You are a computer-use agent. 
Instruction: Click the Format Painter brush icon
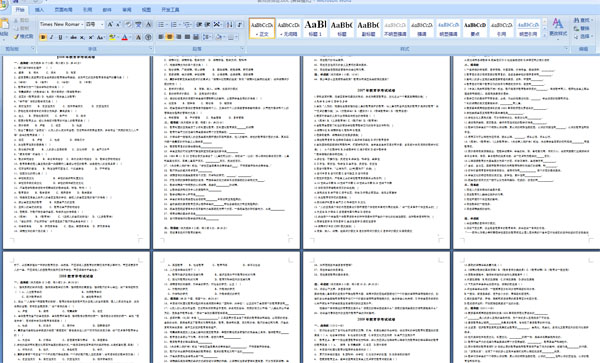point(16,37)
